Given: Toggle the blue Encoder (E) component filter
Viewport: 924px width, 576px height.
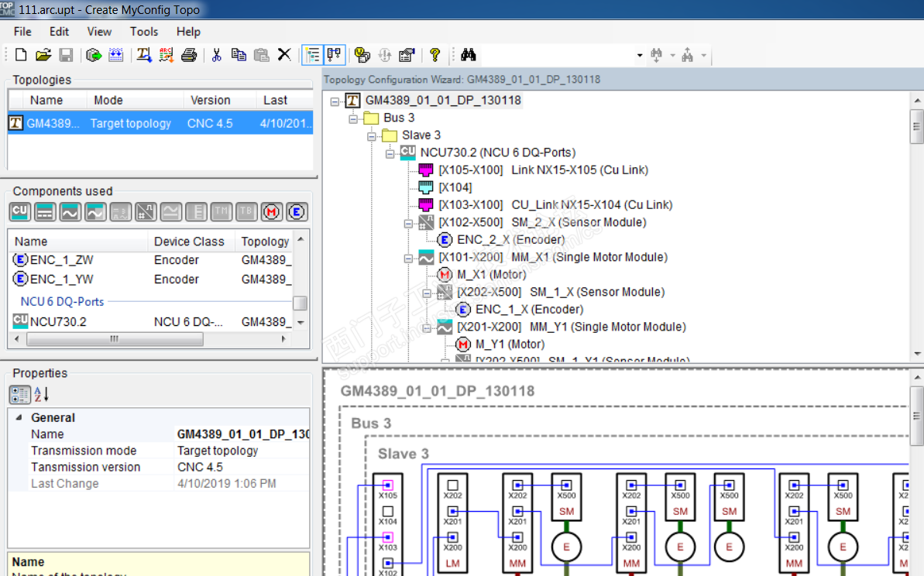Looking at the screenshot, I should point(296,211).
